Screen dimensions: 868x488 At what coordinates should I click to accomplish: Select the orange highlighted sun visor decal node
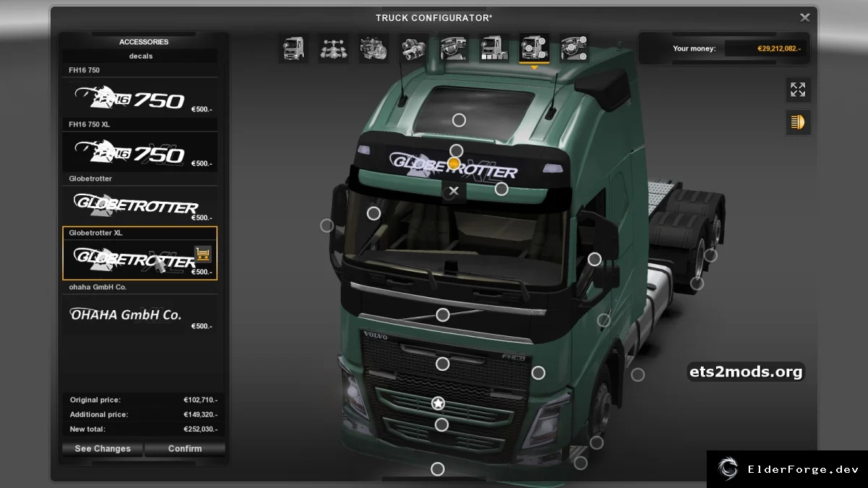tap(454, 164)
